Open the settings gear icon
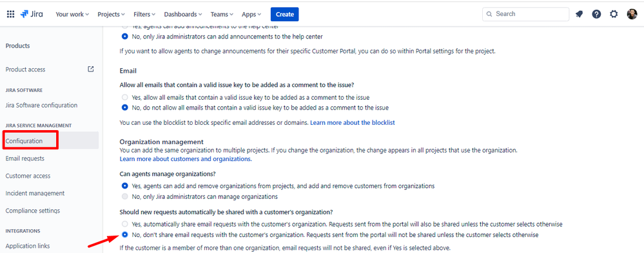 pyautogui.click(x=614, y=14)
